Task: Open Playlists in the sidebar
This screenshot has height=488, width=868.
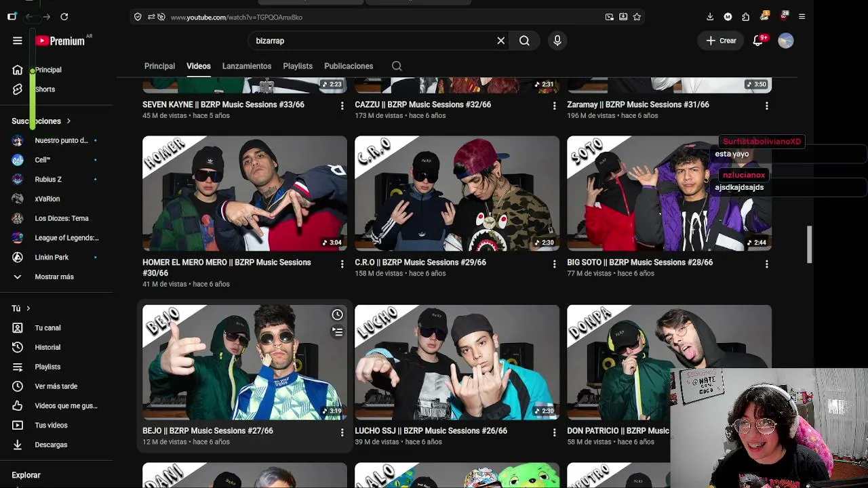Action: coord(47,367)
